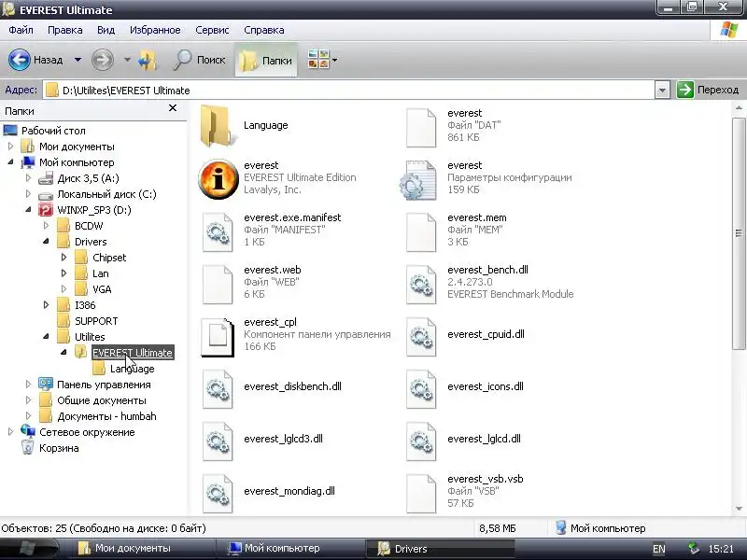Select everest_cpl control panel icon
This screenshot has width=747, height=560.
tap(218, 337)
